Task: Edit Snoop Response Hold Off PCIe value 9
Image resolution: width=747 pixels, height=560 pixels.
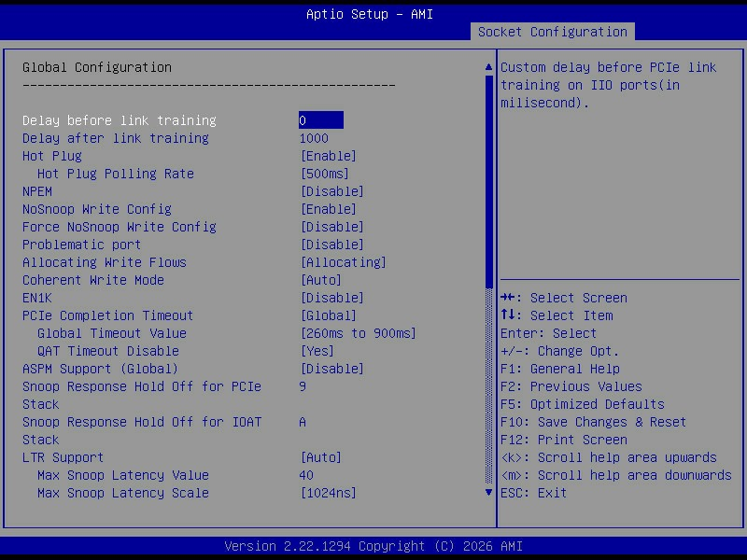Action: [303, 386]
